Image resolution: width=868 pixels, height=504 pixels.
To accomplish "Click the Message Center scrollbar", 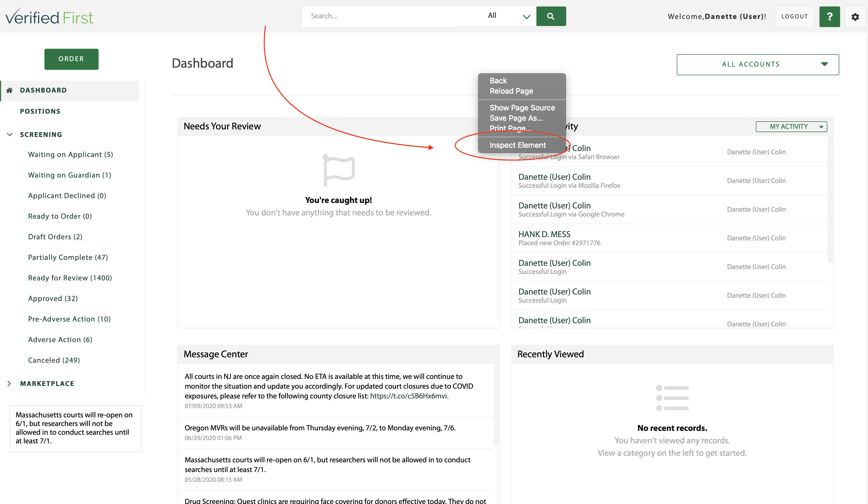I will (x=496, y=405).
